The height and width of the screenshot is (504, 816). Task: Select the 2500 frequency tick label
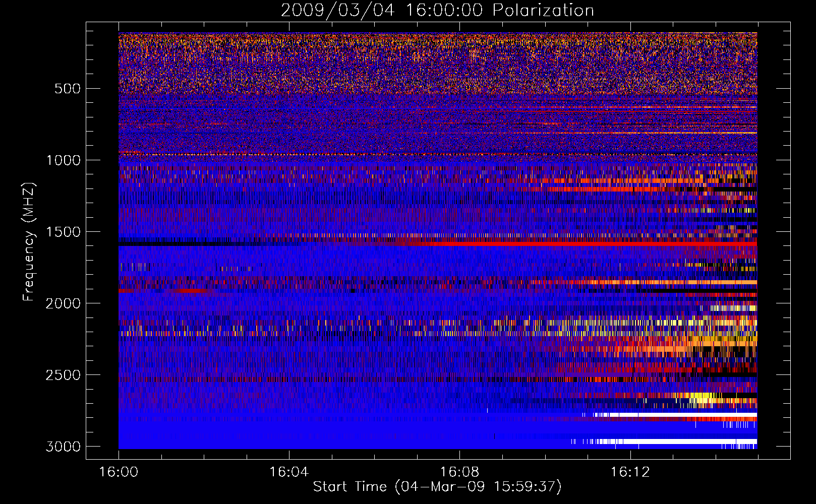pyautogui.click(x=63, y=375)
